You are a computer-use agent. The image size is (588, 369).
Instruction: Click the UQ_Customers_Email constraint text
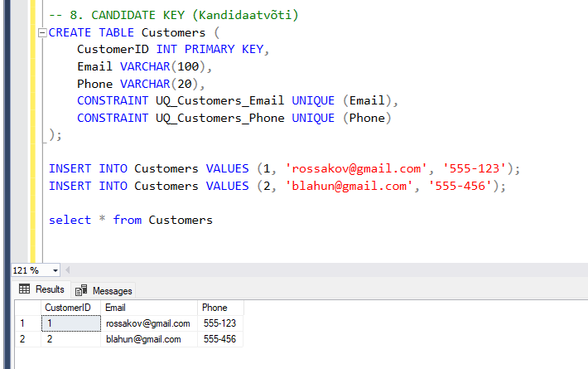[219, 101]
